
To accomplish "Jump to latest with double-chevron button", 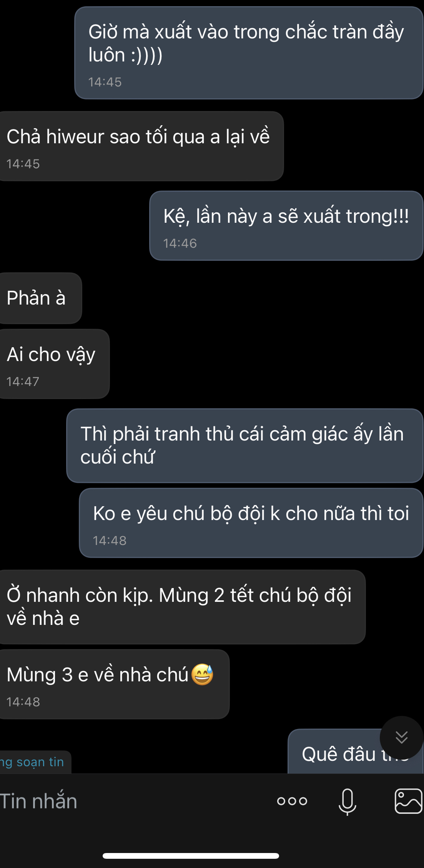I will 401,737.
